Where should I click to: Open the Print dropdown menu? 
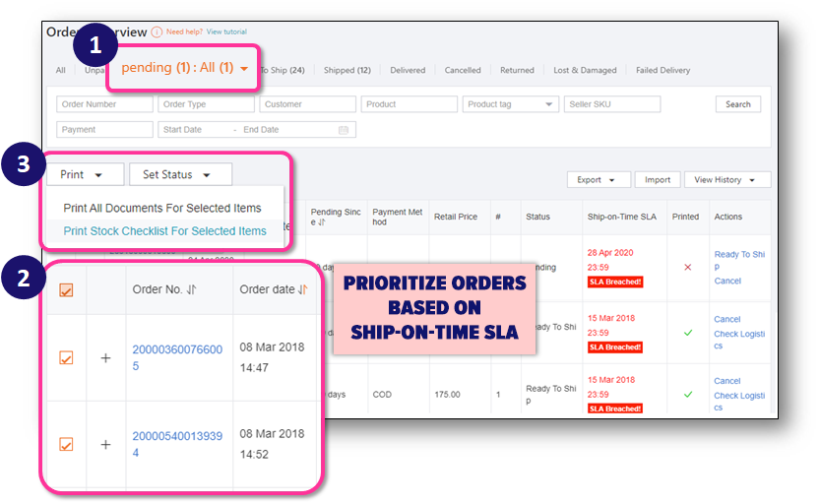[x=85, y=174]
